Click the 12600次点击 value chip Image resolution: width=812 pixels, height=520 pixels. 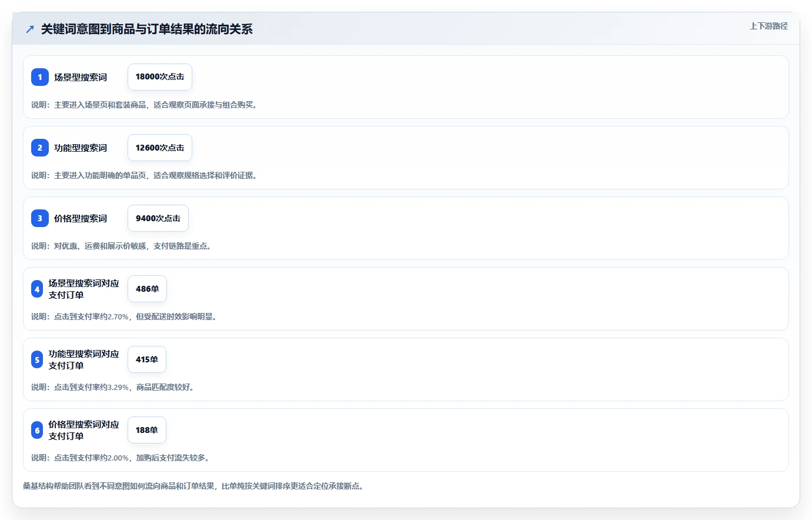(160, 148)
